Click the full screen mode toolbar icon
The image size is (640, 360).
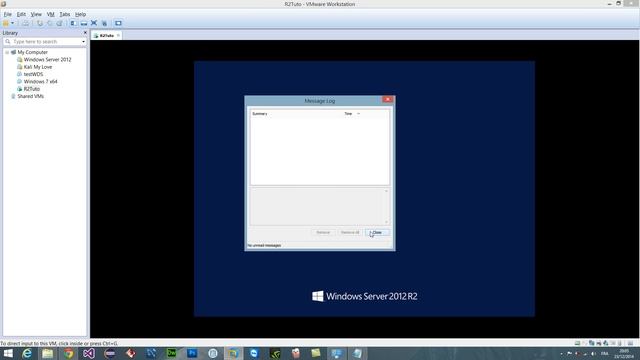pos(94,23)
